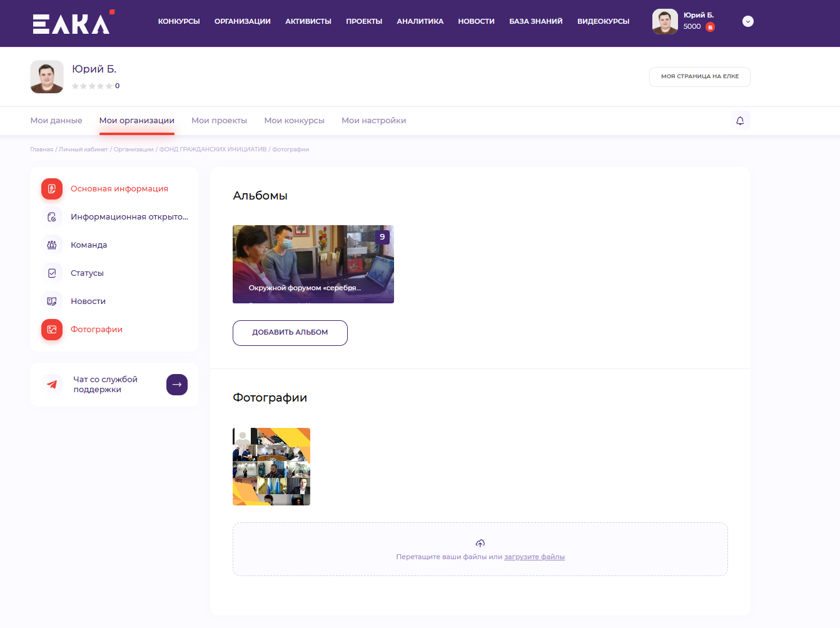This screenshot has width=840, height=628.
Task: Open the Новости newspaper icon
Action: point(52,301)
